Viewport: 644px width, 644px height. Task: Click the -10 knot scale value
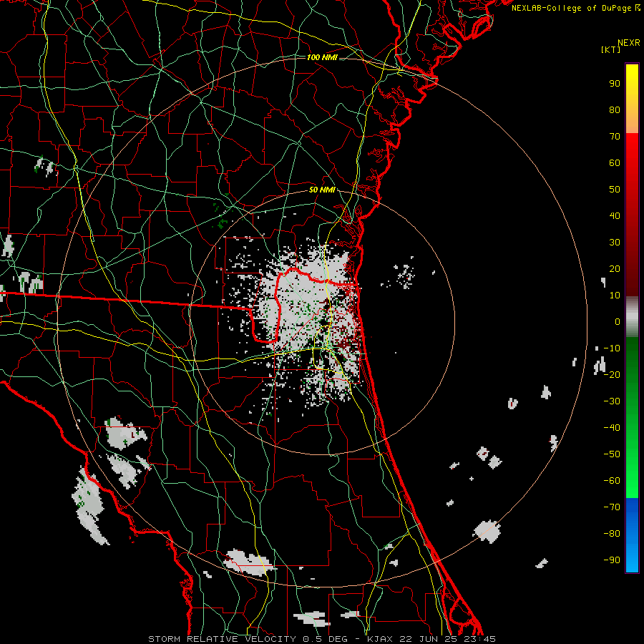coord(612,348)
